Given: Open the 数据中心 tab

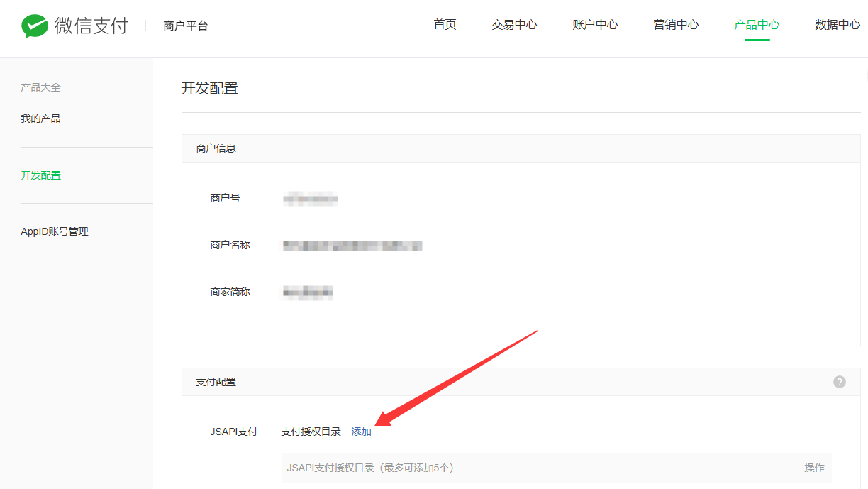Looking at the screenshot, I should click(838, 25).
